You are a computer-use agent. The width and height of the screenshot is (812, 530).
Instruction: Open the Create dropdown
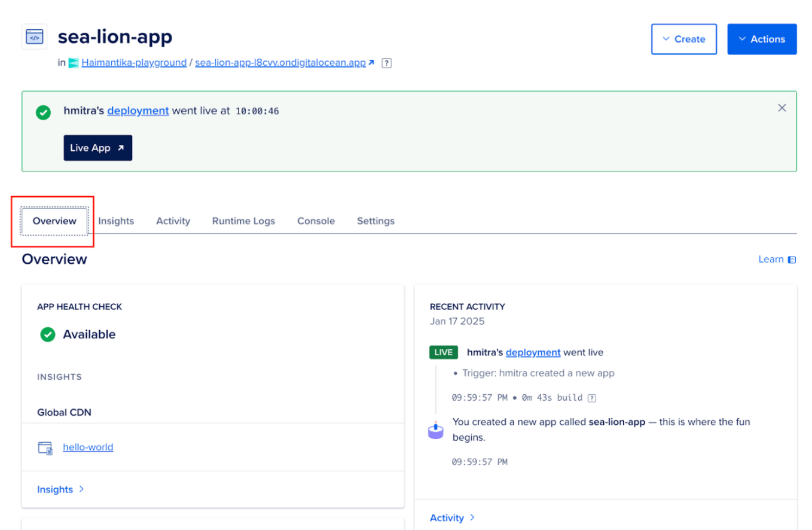click(684, 39)
